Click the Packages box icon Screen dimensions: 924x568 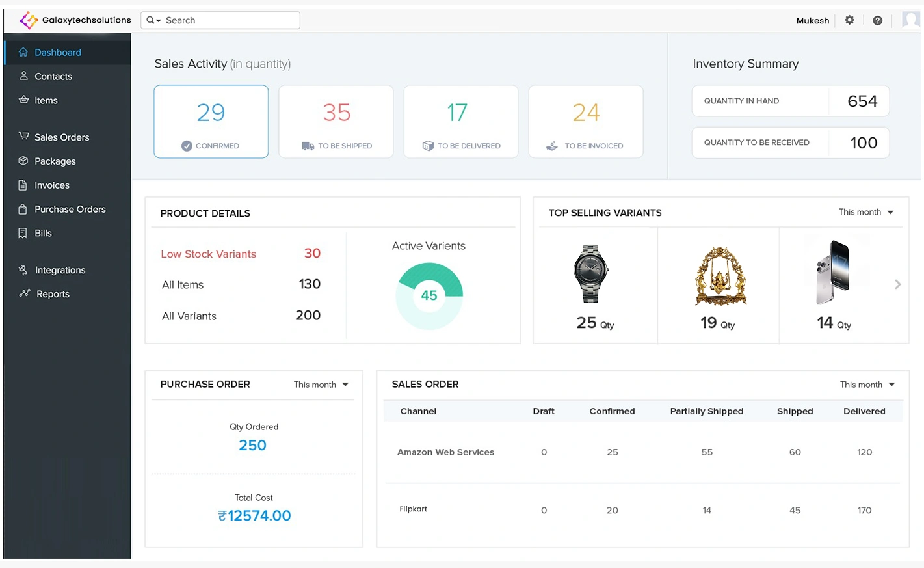click(x=23, y=161)
